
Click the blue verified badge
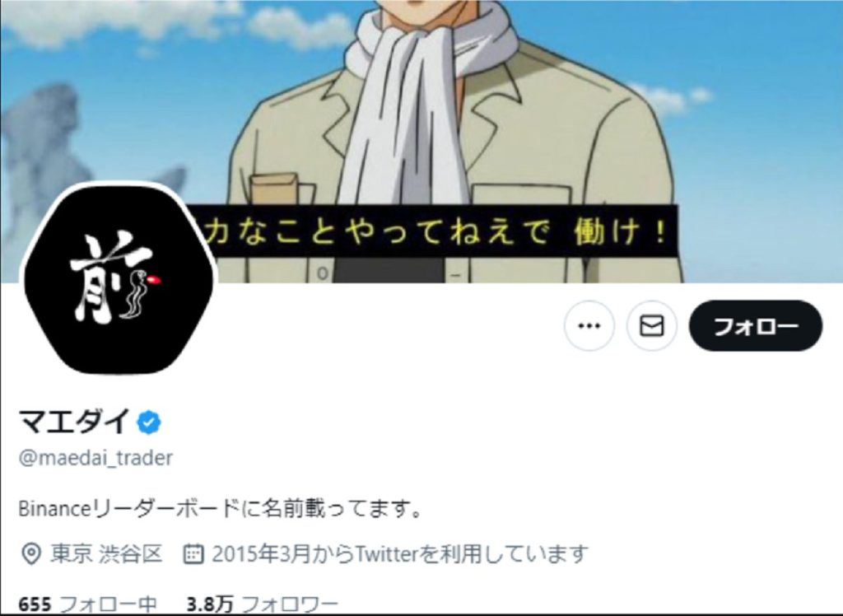(149, 422)
